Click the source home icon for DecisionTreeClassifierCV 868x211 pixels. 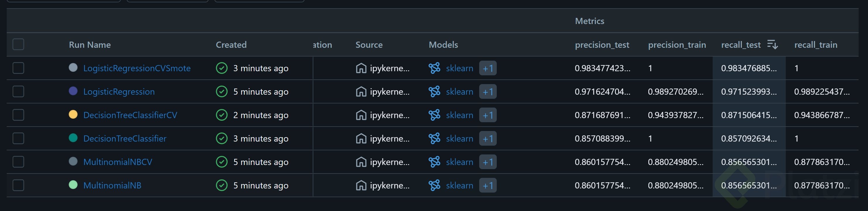[x=361, y=115]
